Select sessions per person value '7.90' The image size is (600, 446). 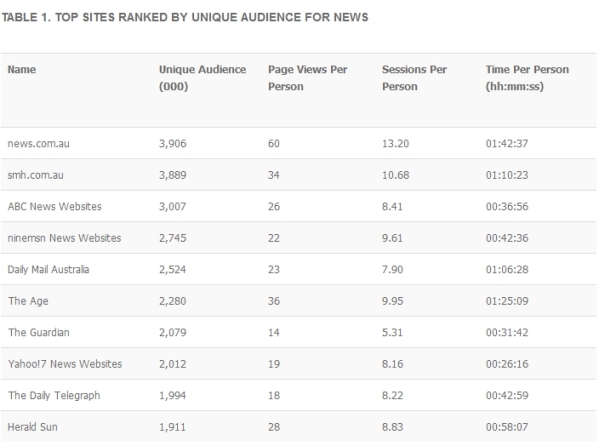tap(392, 270)
